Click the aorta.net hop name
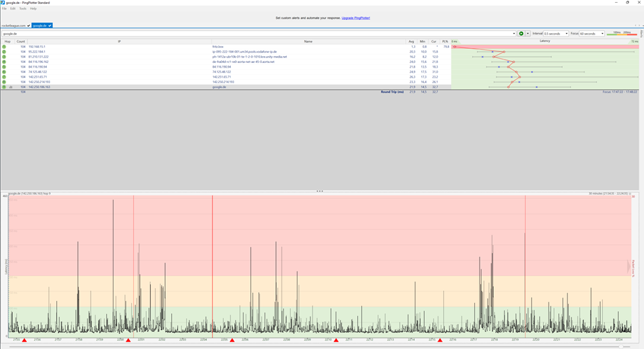 pos(243,62)
